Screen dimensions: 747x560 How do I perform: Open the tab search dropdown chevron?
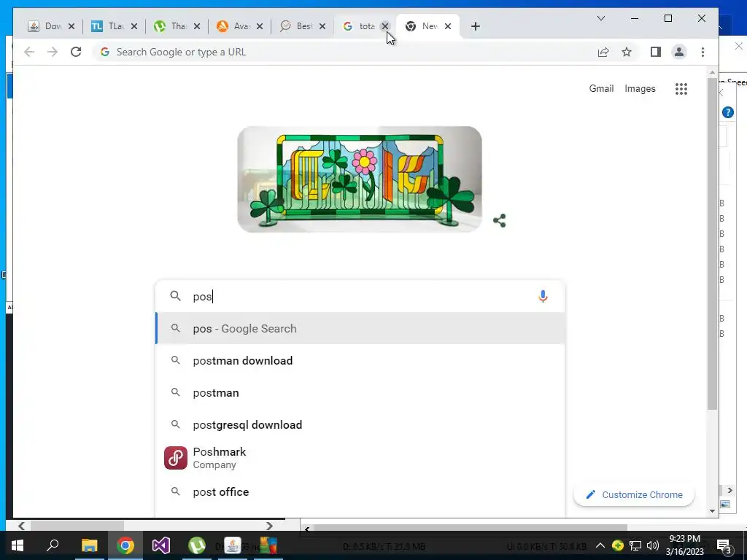coord(601,18)
